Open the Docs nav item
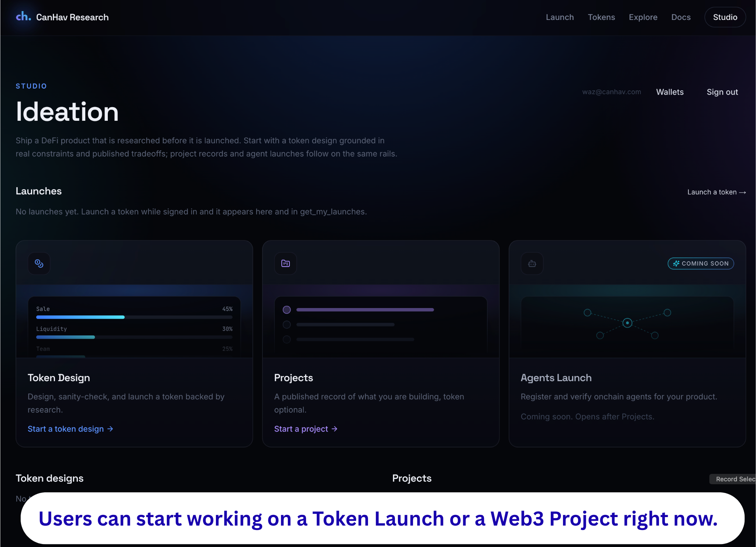This screenshot has height=547, width=756. coord(681,17)
